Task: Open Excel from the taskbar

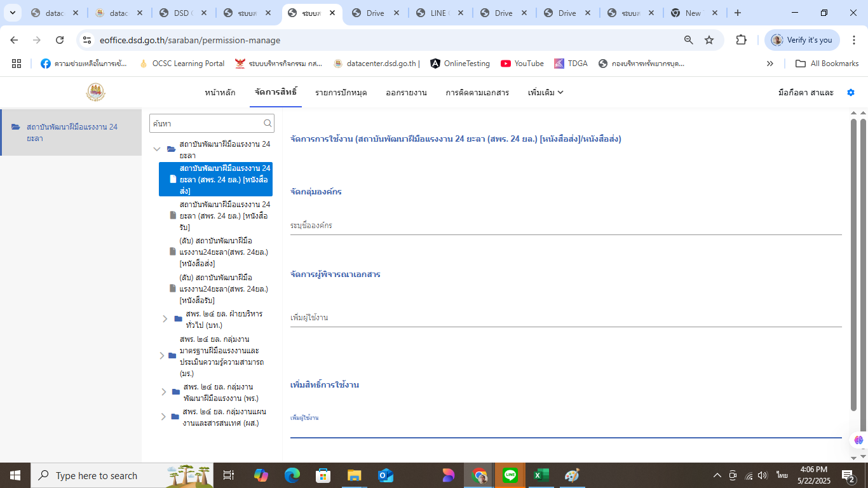Action: [x=541, y=475]
